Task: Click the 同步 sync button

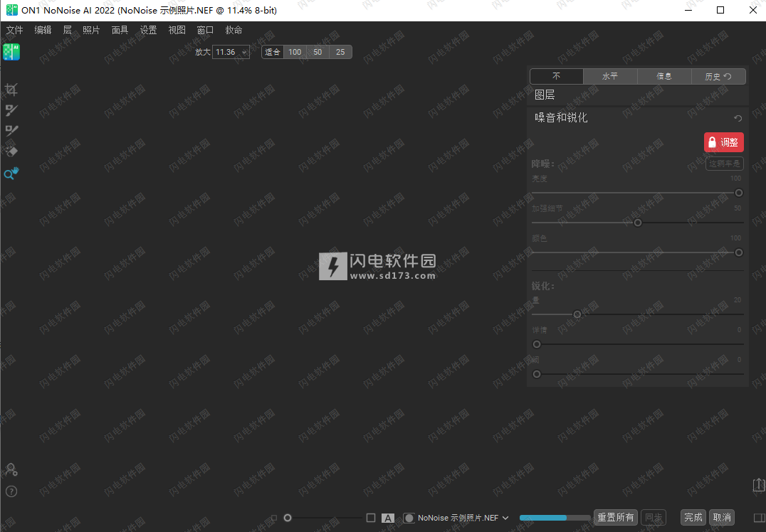Action: tap(653, 517)
